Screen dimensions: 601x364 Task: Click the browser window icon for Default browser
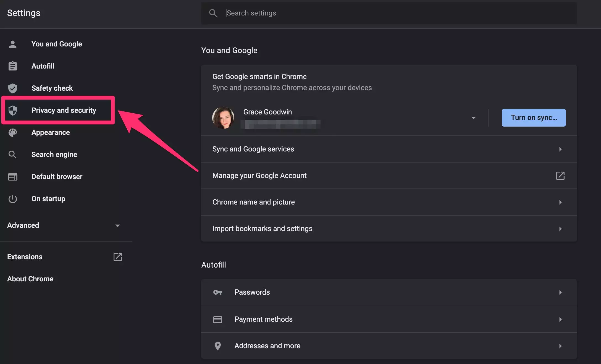point(13,177)
